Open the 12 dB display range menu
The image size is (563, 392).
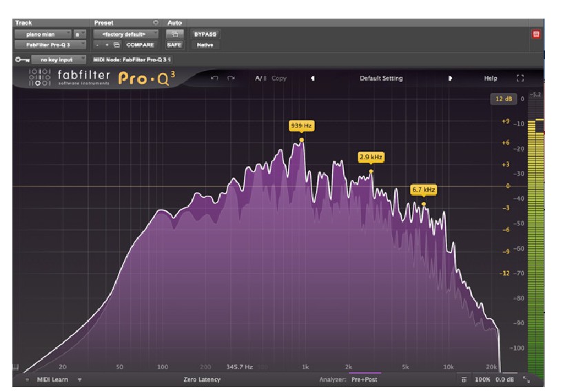(504, 99)
